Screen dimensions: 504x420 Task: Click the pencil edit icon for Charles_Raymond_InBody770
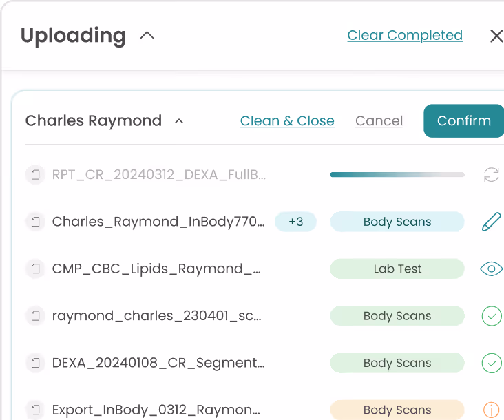tap(492, 222)
